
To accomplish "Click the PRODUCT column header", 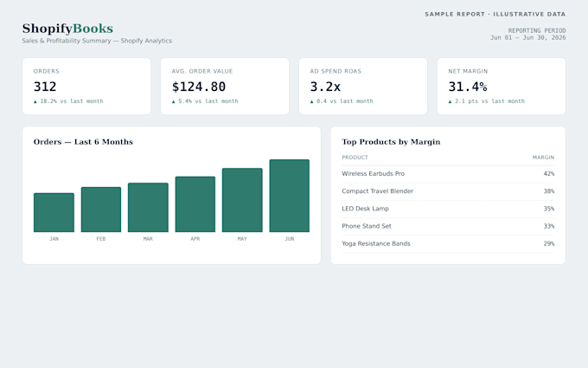I will click(x=355, y=158).
